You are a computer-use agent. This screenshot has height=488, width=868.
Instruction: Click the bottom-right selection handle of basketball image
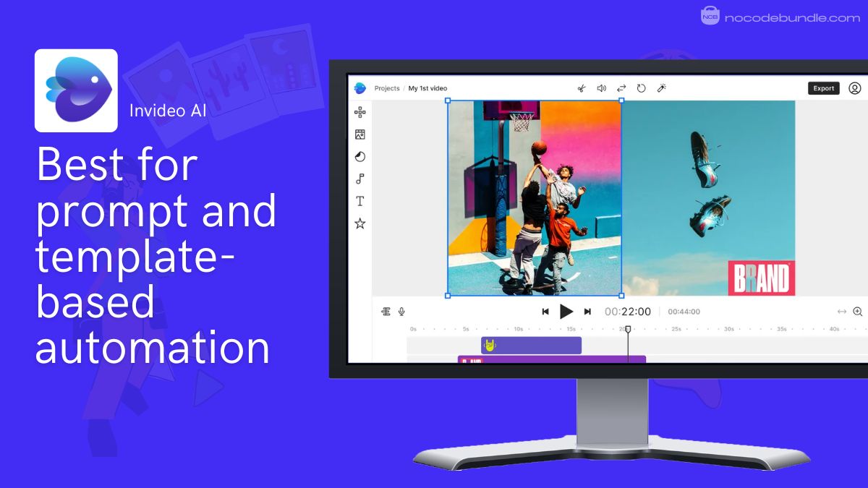[621, 295]
